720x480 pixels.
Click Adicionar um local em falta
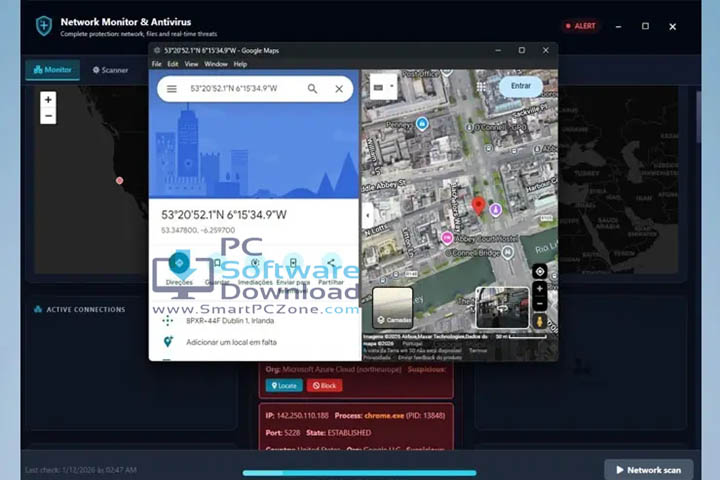click(x=255, y=342)
